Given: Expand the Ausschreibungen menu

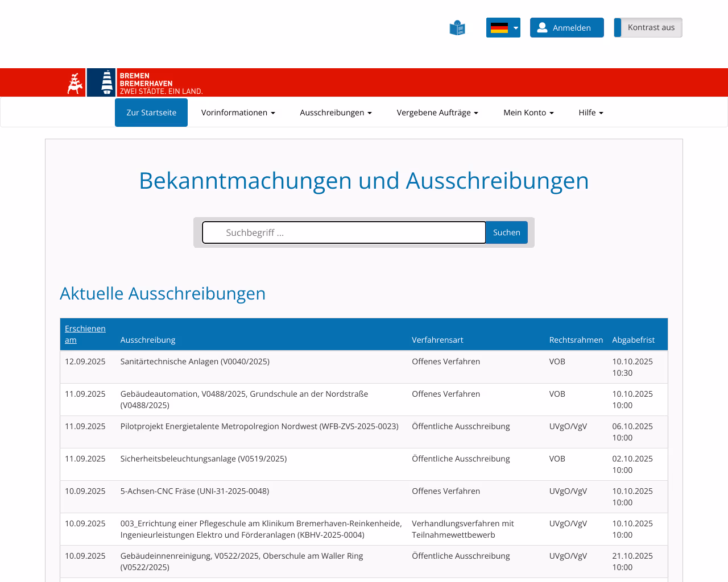Looking at the screenshot, I should (336, 113).
